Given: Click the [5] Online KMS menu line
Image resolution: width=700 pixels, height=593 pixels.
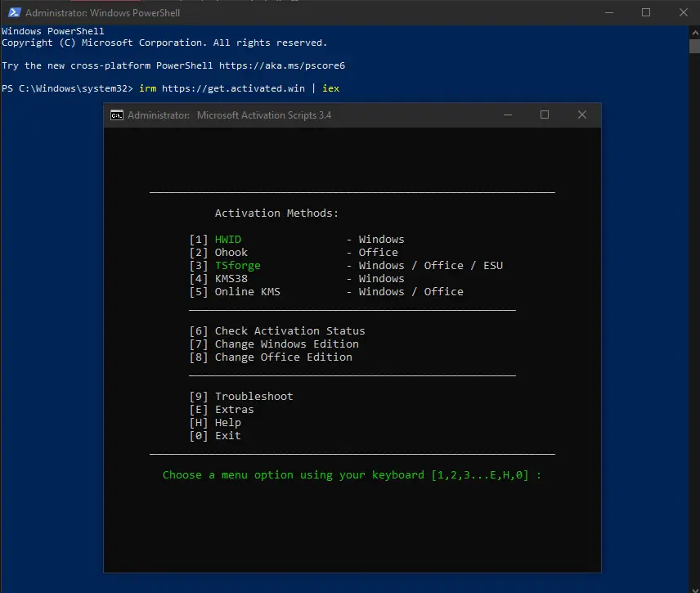Looking at the screenshot, I should 326,291.
